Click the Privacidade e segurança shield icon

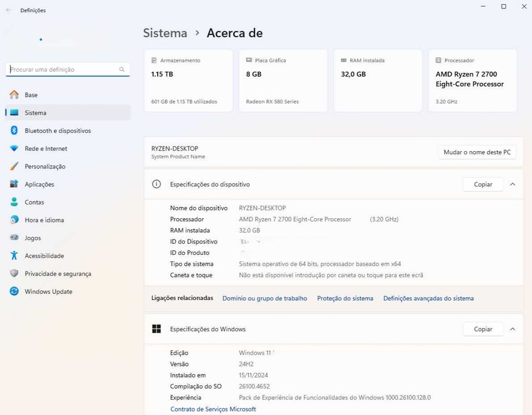click(x=14, y=273)
